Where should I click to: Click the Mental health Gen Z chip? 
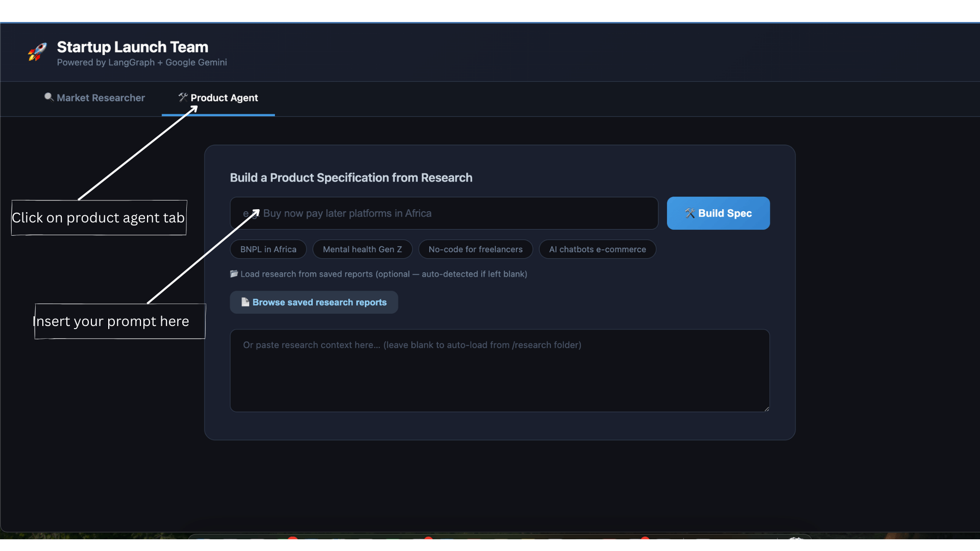click(x=362, y=249)
